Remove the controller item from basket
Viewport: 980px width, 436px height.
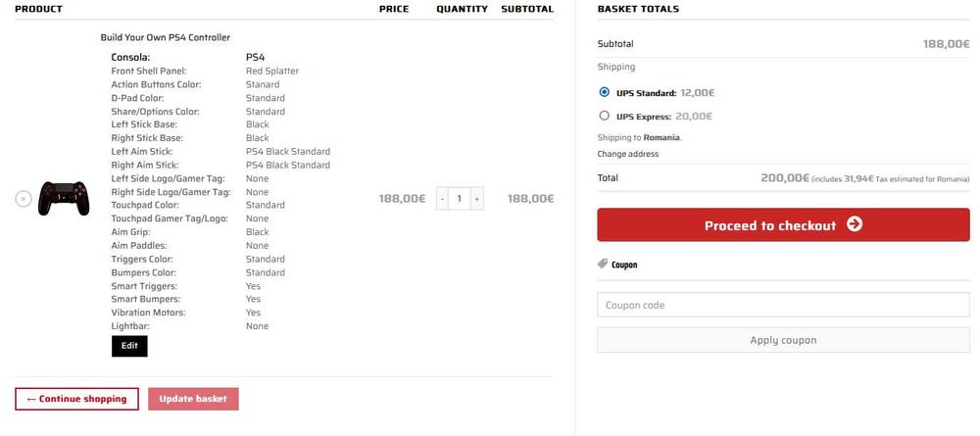(x=24, y=199)
